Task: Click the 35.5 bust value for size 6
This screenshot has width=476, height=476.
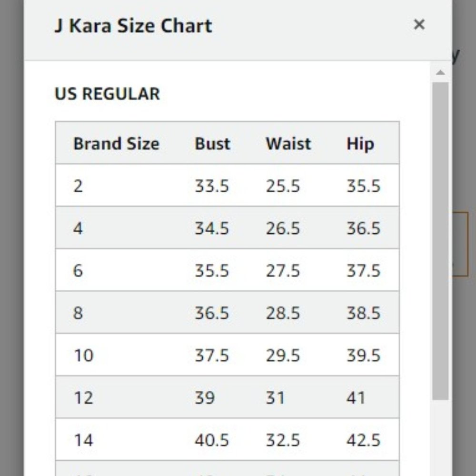Action: [212, 270]
